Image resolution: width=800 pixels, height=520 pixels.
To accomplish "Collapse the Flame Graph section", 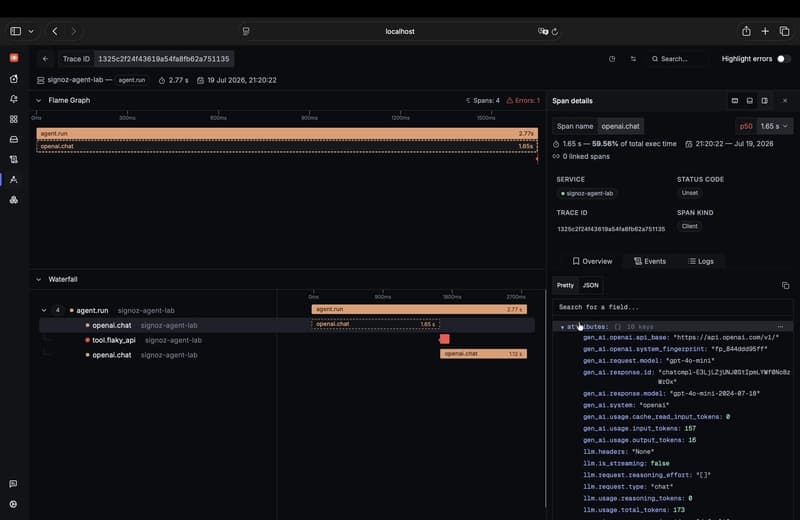I will tap(38, 101).
